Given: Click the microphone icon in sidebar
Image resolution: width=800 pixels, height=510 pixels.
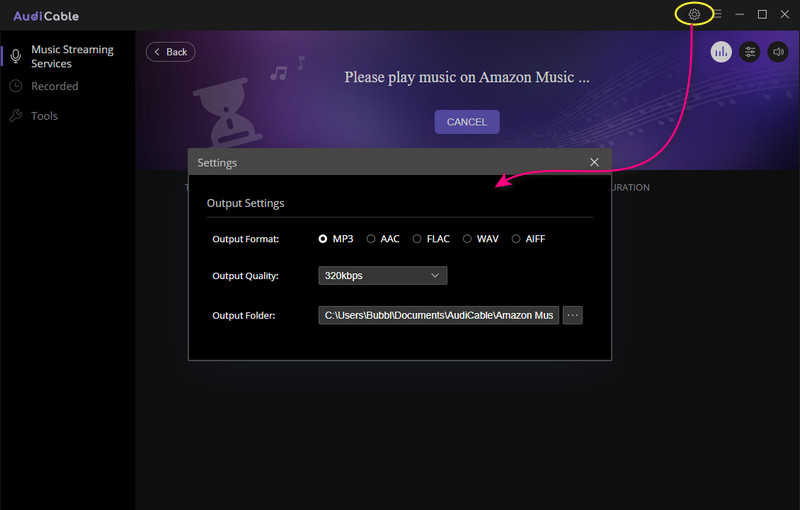Looking at the screenshot, I should coord(16,56).
